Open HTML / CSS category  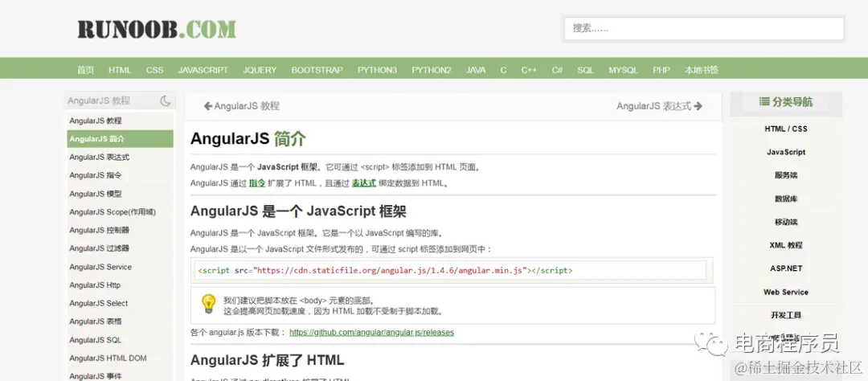click(x=786, y=129)
